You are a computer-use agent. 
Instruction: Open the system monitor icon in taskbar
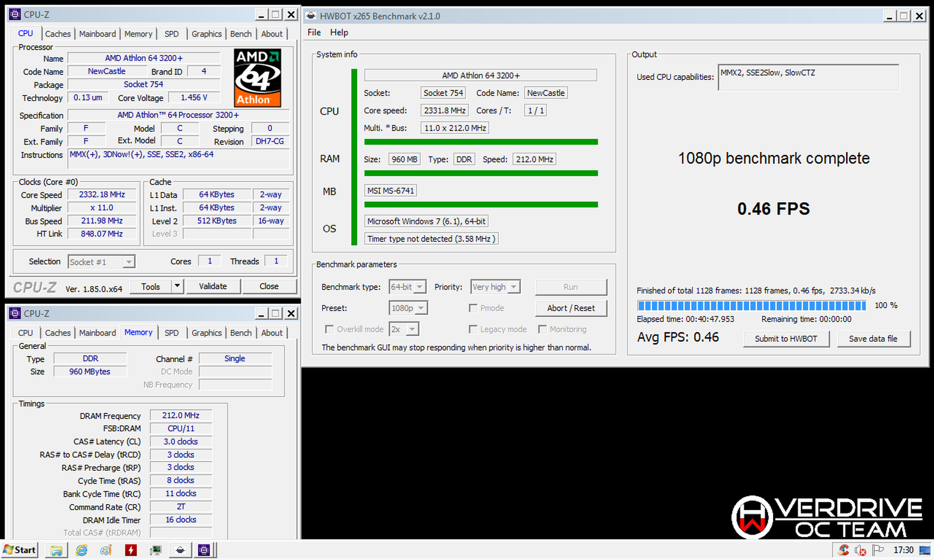tap(156, 550)
